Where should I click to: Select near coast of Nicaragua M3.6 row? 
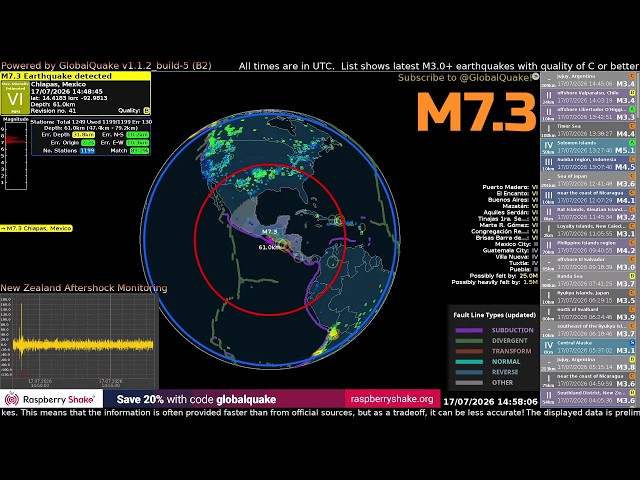(588, 380)
